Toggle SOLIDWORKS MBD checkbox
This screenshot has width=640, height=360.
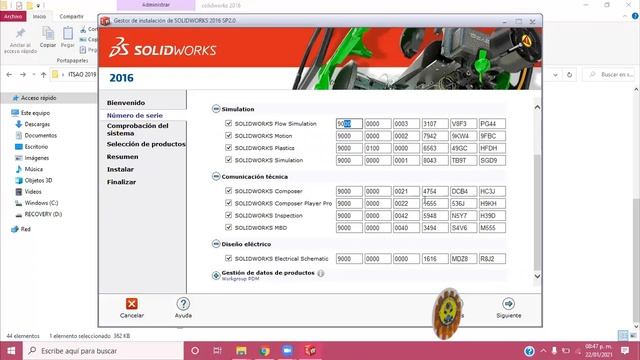click(x=229, y=227)
